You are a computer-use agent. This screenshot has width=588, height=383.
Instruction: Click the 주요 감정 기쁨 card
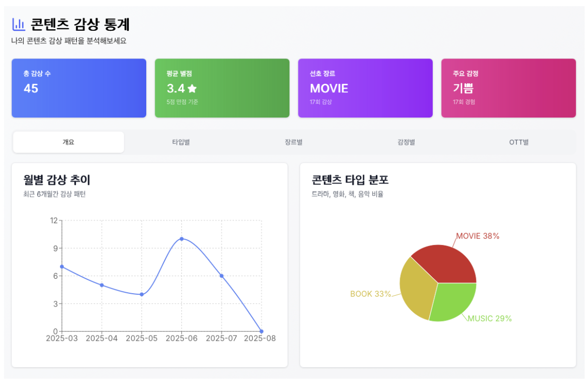(509, 88)
